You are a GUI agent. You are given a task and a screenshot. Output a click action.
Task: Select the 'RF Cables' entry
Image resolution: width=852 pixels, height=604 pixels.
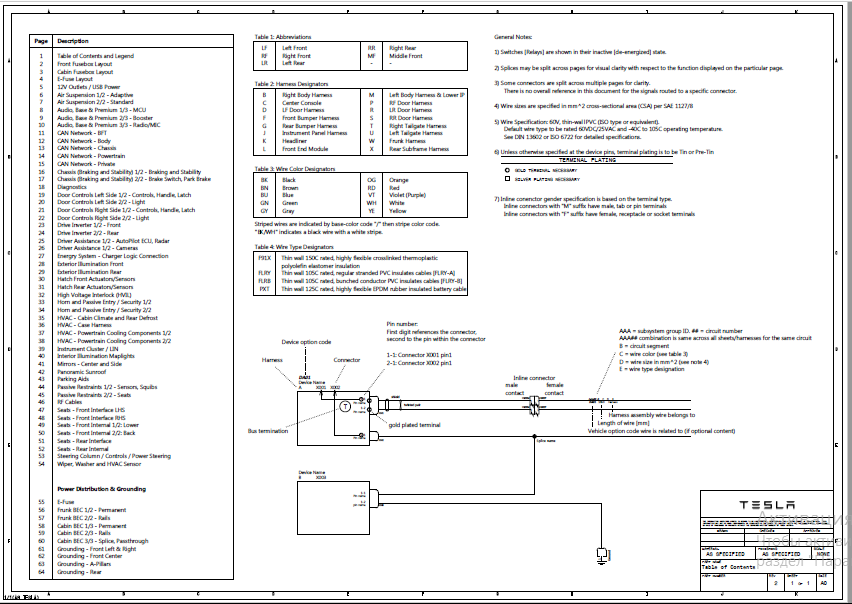[70, 402]
